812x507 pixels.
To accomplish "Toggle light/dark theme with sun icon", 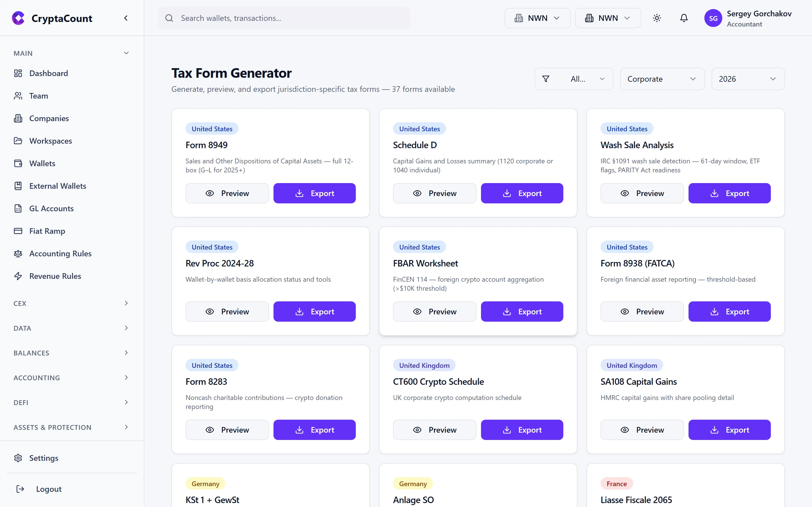I will (x=657, y=18).
